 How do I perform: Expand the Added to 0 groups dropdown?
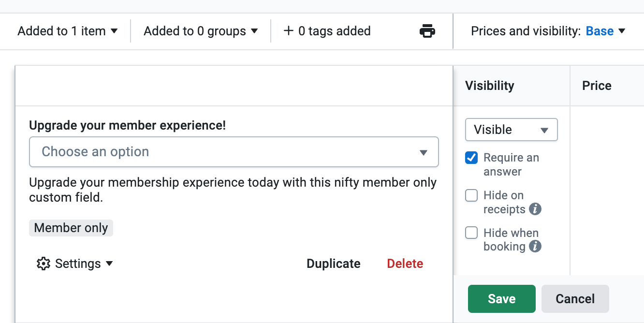201,31
